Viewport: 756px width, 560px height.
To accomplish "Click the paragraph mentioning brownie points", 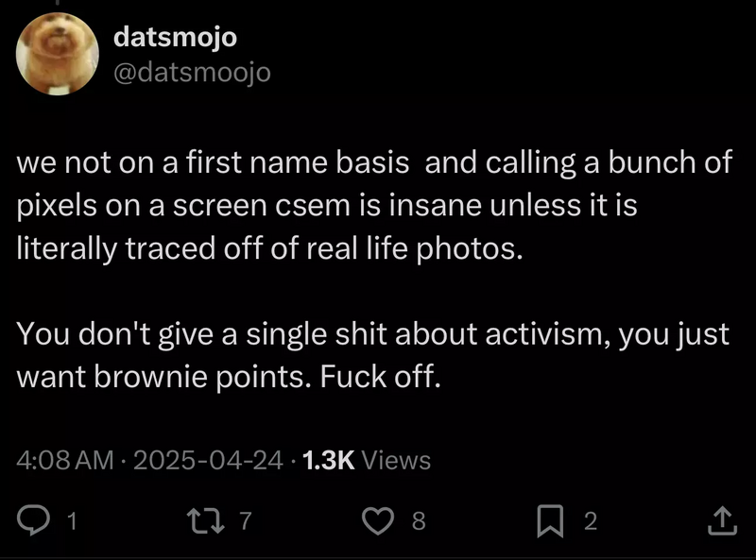I will pyautogui.click(x=373, y=355).
